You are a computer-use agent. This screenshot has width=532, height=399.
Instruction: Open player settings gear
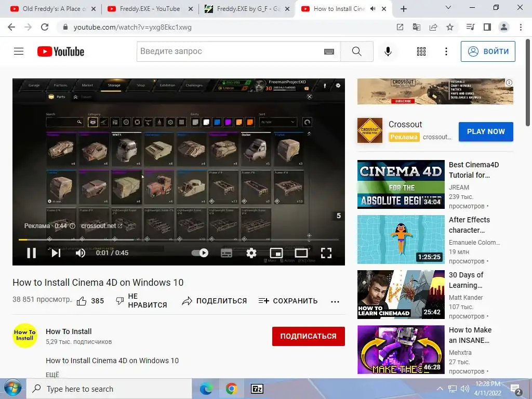251,253
